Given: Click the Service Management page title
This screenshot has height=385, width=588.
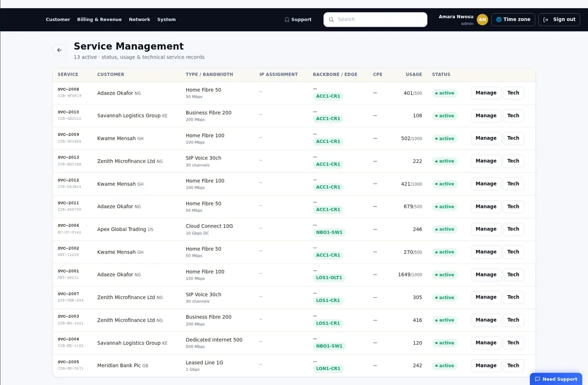Looking at the screenshot, I should 128,46.
